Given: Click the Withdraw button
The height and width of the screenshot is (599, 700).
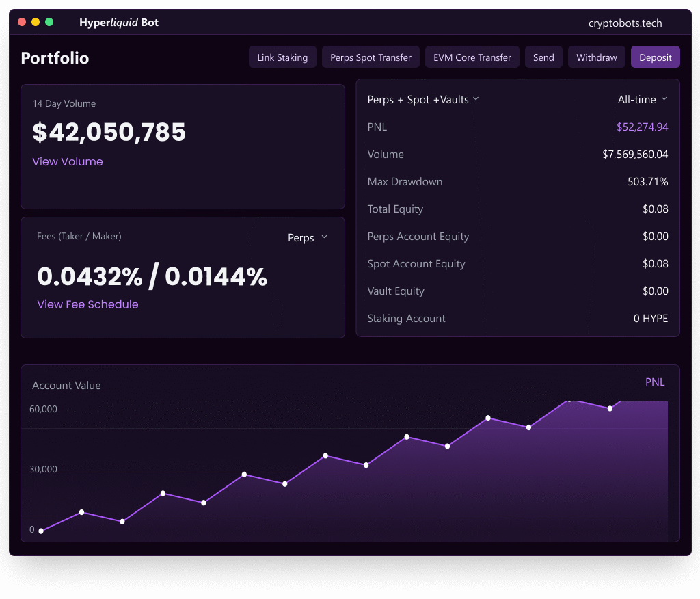Looking at the screenshot, I should pos(596,57).
